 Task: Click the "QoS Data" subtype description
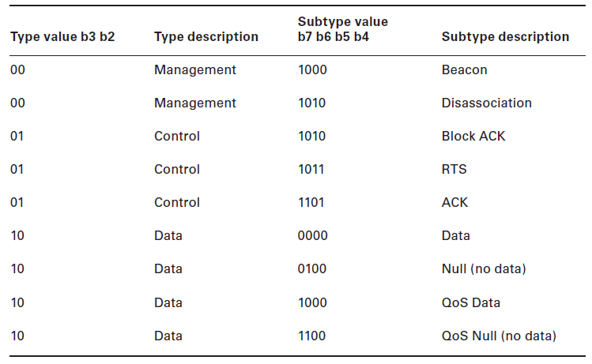point(470,302)
